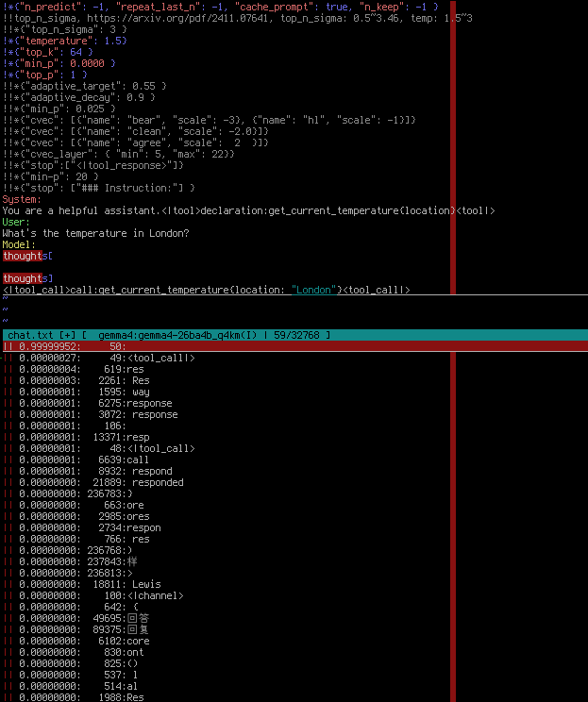Click the top_k 64 parameter line

(x=48, y=53)
